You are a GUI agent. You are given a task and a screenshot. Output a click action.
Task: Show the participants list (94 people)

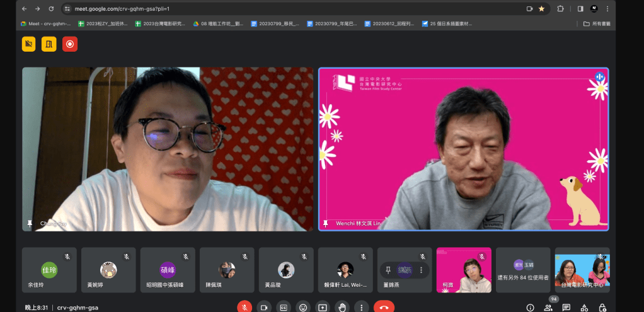coord(548,308)
